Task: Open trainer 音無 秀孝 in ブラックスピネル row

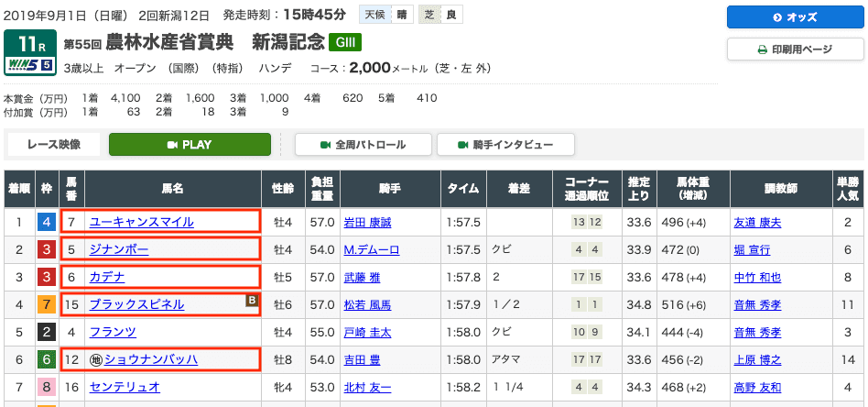Action: click(x=757, y=304)
